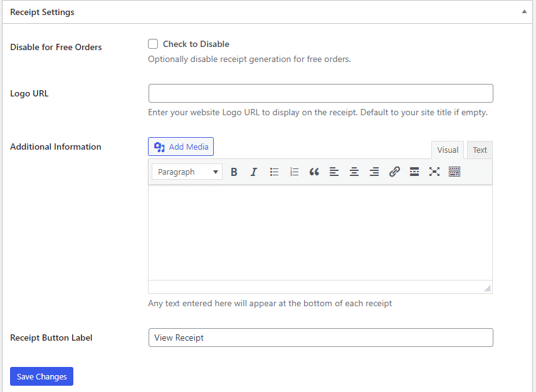The height and width of the screenshot is (392, 536).
Task: Check Disable for Free Orders box
Action: pos(153,44)
